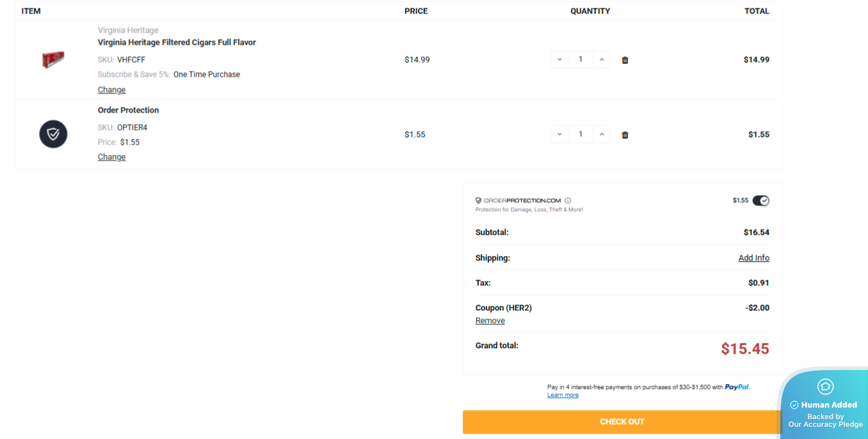Click the PayPal Learn more link
The width and height of the screenshot is (868, 439).
click(x=563, y=395)
